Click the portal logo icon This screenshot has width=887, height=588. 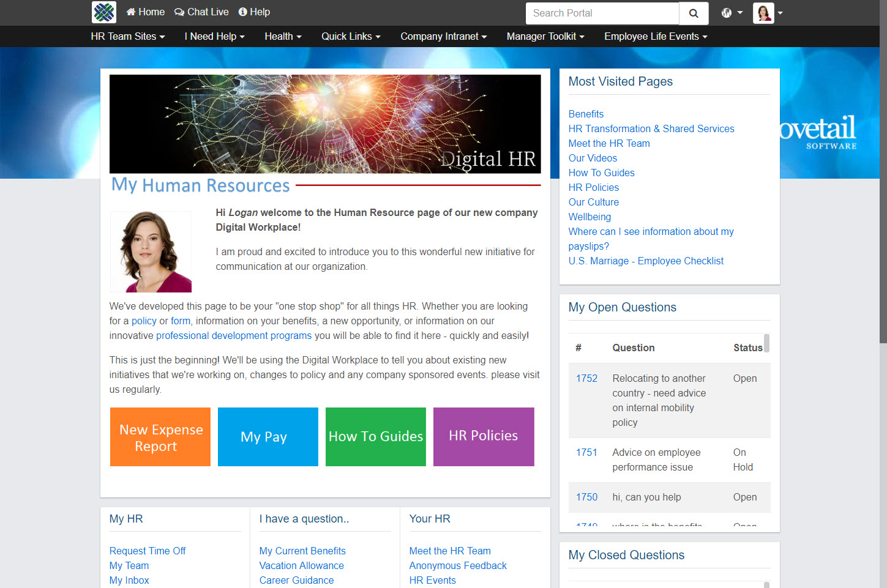tap(104, 12)
